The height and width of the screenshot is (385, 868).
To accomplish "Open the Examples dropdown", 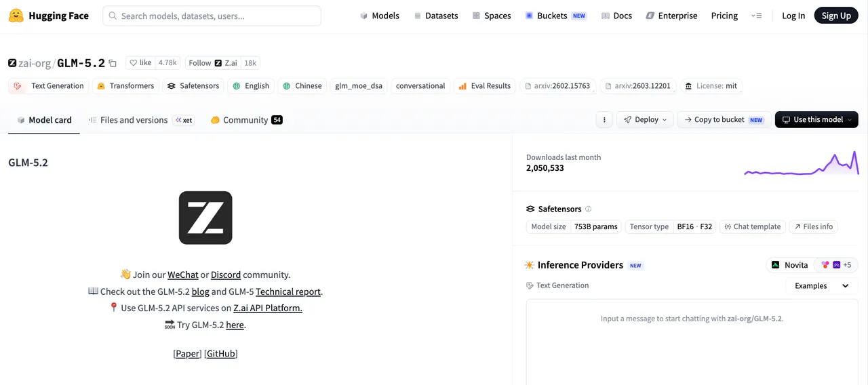I will [821, 286].
